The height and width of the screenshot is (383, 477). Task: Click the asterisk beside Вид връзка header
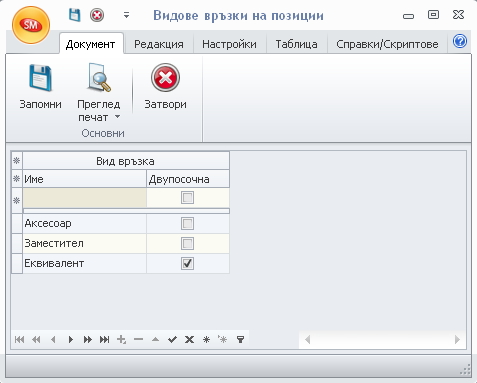click(17, 161)
